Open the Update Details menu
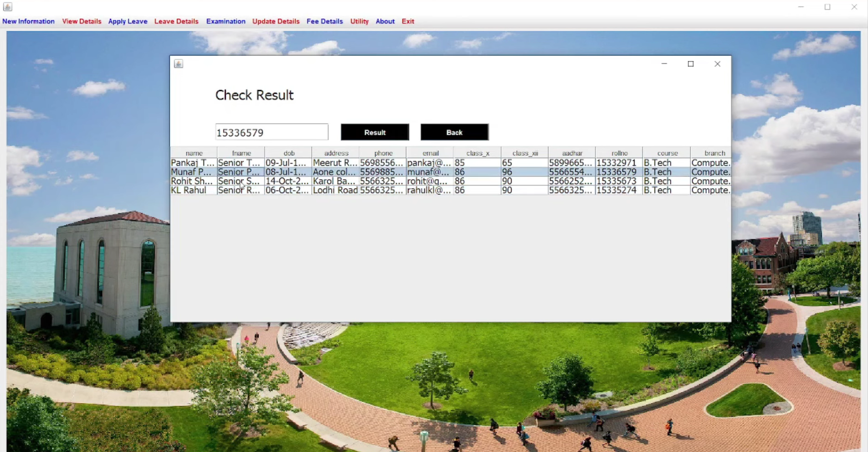The width and height of the screenshot is (868, 452). [x=276, y=21]
